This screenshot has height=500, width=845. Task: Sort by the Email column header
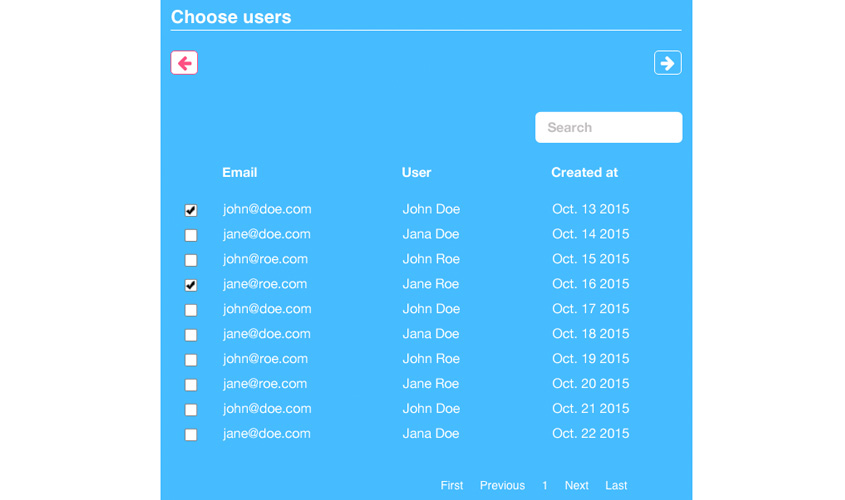(x=240, y=172)
